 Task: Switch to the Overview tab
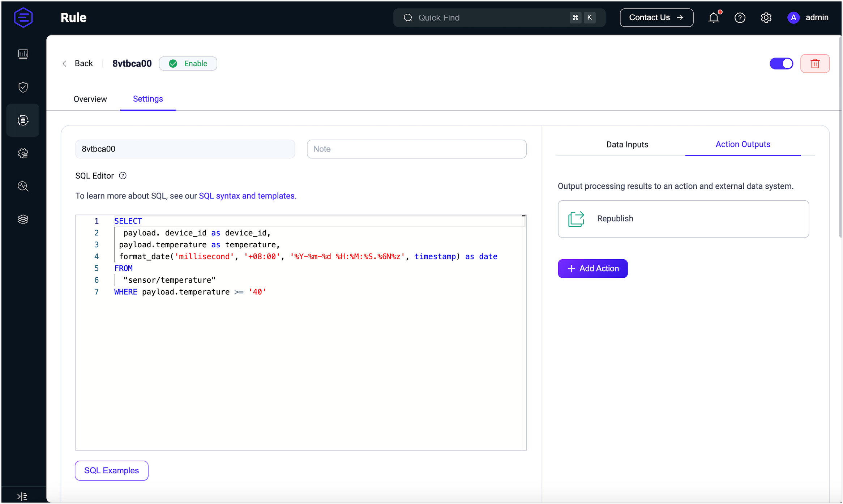pos(90,98)
